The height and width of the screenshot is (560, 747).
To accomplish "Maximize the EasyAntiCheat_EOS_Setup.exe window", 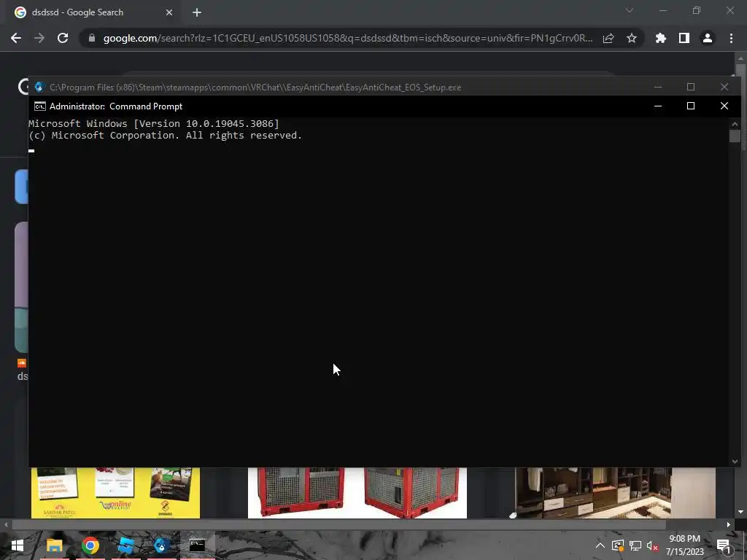I will [691, 87].
